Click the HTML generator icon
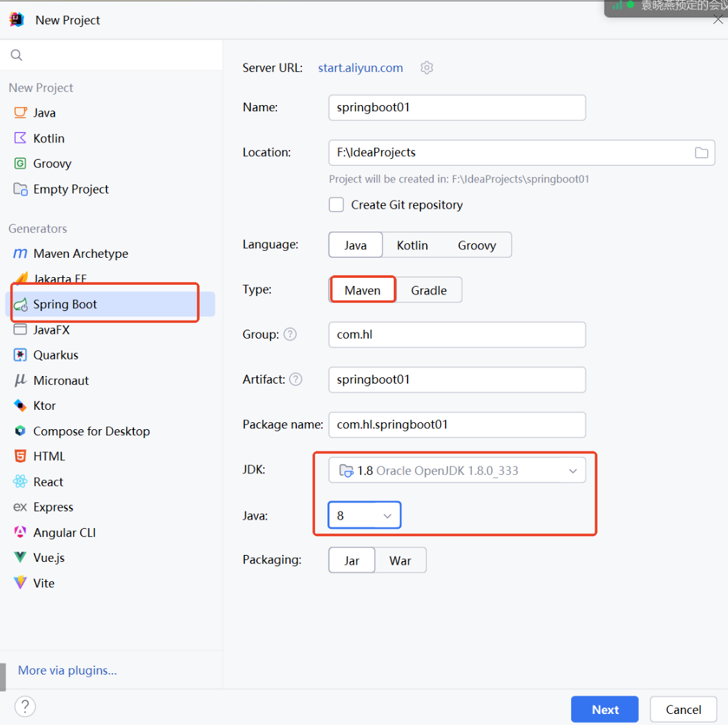This screenshot has height=725, width=728. coord(21,456)
